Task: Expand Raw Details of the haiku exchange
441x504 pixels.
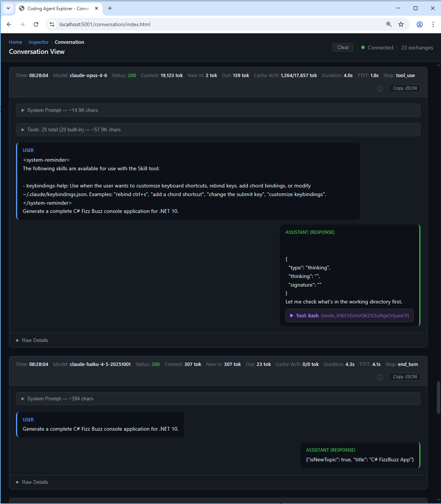Action: tap(32, 482)
